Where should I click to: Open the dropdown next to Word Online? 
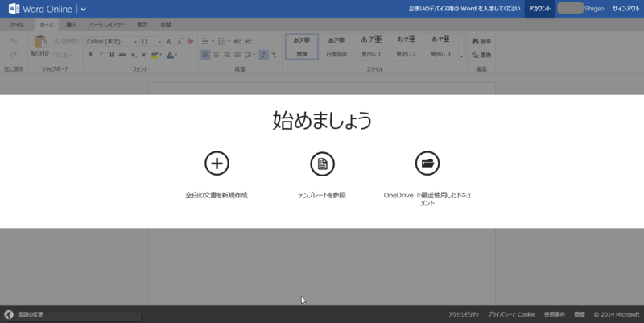pyautogui.click(x=83, y=9)
